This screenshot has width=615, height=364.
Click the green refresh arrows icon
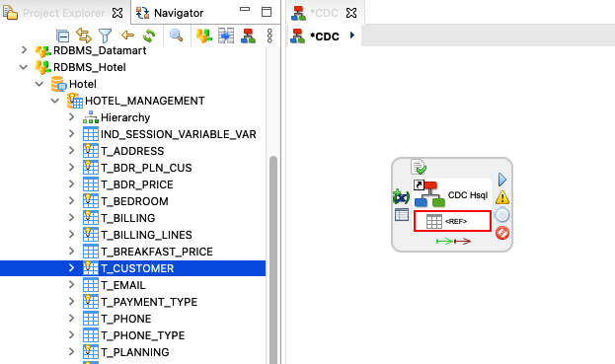tap(149, 36)
